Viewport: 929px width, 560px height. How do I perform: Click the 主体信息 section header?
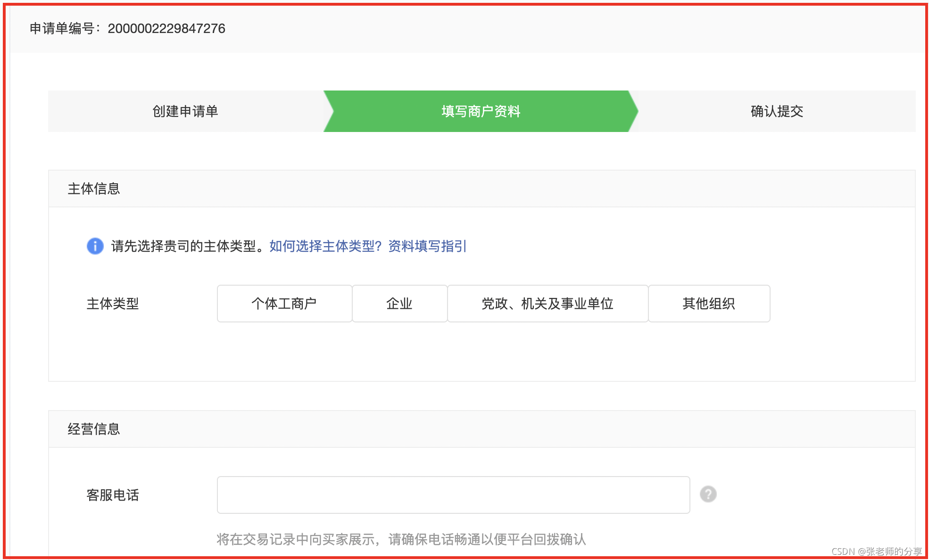(94, 189)
